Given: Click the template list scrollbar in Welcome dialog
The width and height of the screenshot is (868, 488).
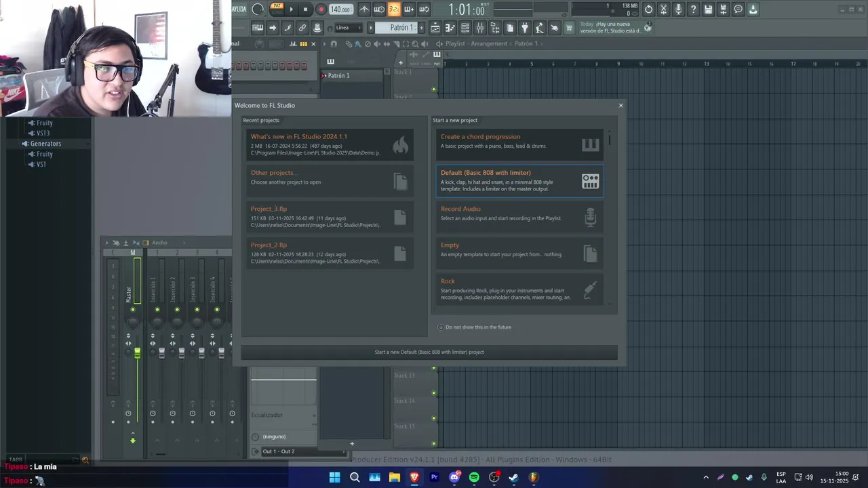Looking at the screenshot, I should (610, 140).
